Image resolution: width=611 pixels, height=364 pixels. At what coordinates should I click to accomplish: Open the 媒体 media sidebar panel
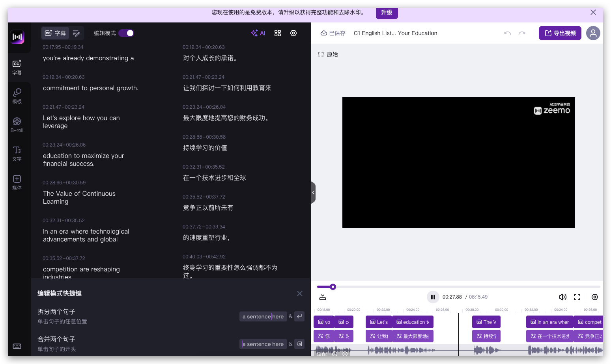17,183
